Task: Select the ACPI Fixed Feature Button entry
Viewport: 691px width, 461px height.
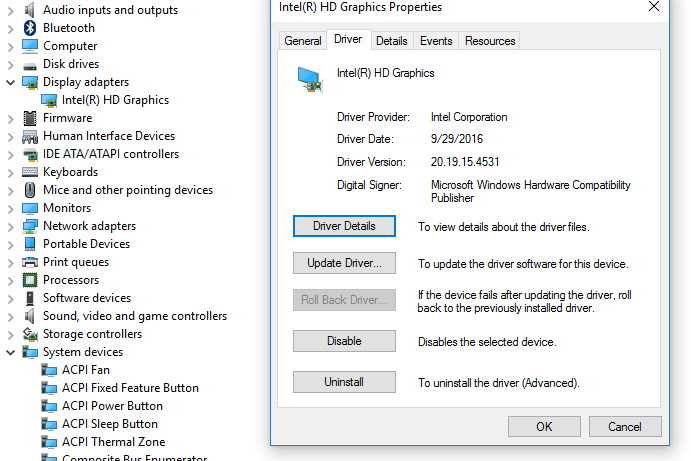Action: [x=130, y=388]
